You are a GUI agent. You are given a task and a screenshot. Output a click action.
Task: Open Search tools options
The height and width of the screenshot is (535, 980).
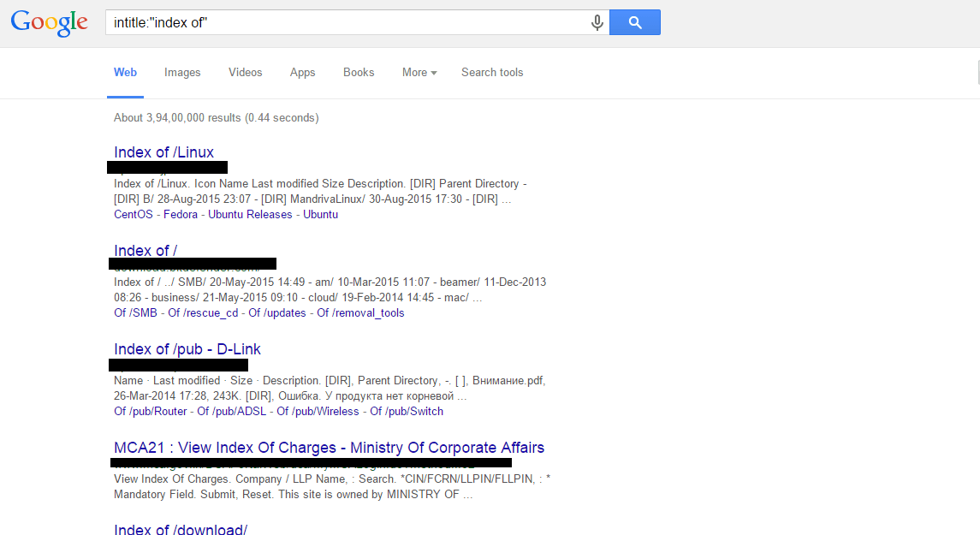492,73
